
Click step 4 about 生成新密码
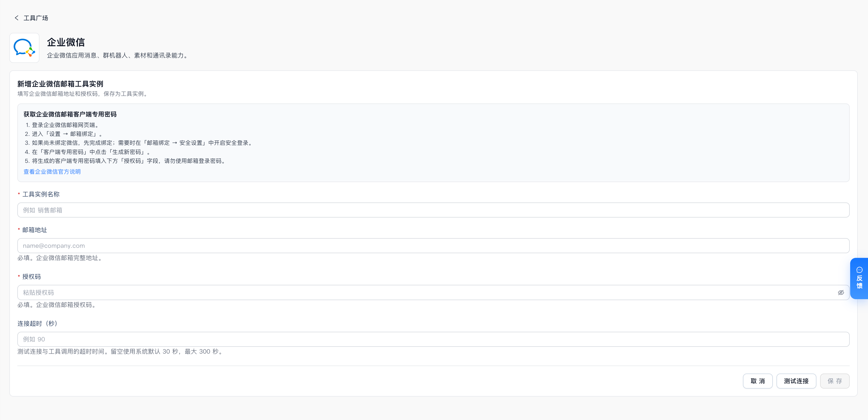click(88, 152)
